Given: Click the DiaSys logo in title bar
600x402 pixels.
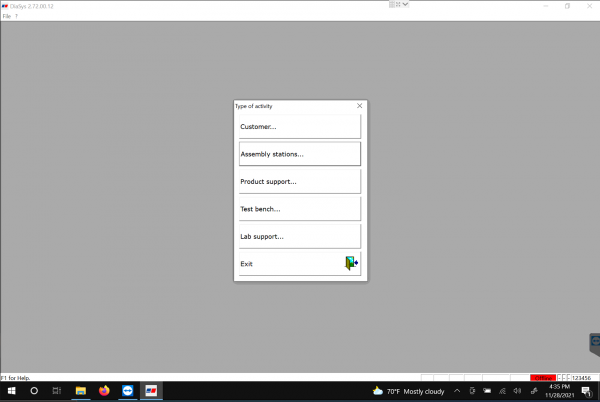Looking at the screenshot, I should (5, 6).
